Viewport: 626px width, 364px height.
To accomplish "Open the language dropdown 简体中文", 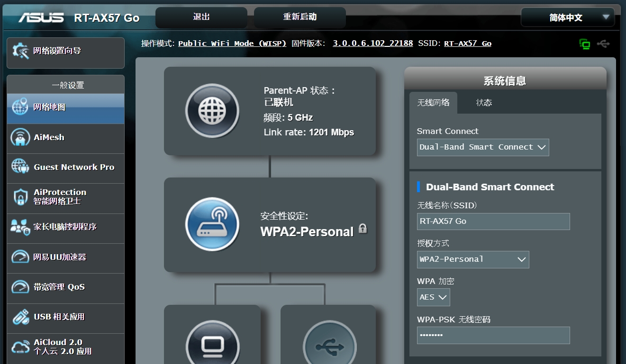I will tap(568, 18).
